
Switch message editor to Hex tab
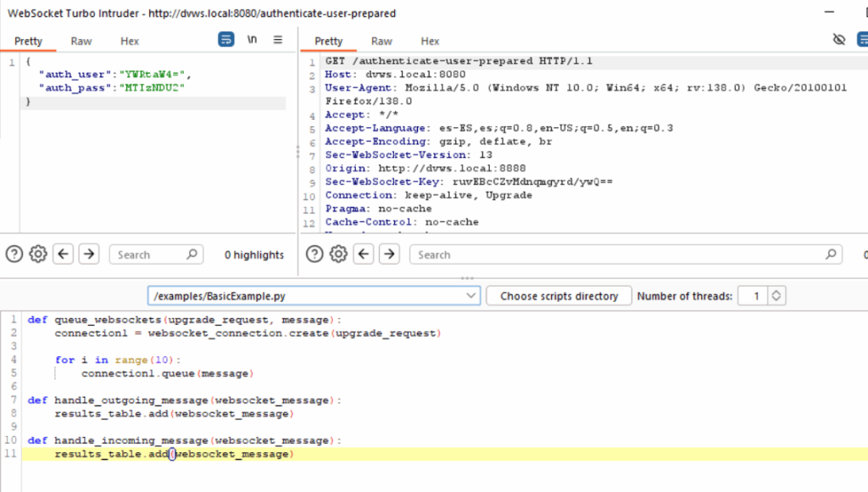tap(130, 41)
